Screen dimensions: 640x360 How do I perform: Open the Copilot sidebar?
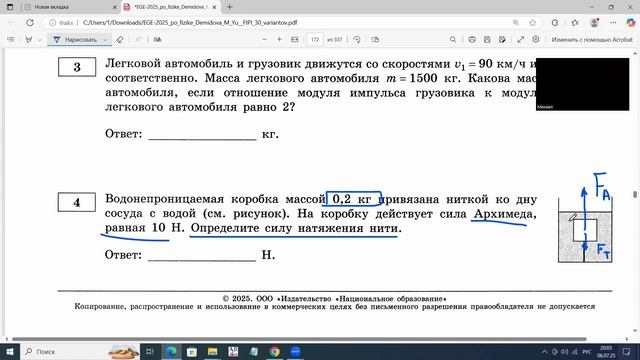point(631,23)
